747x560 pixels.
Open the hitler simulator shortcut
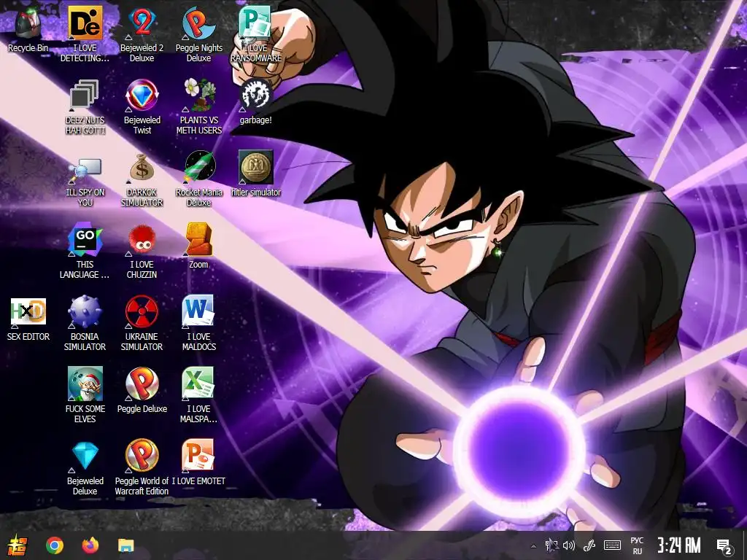coord(256,174)
